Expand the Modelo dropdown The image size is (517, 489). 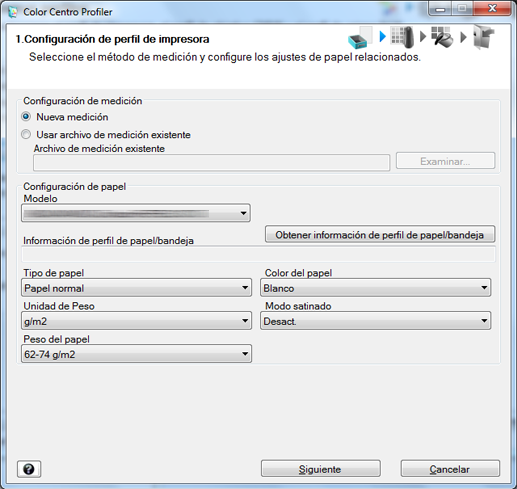(136, 213)
